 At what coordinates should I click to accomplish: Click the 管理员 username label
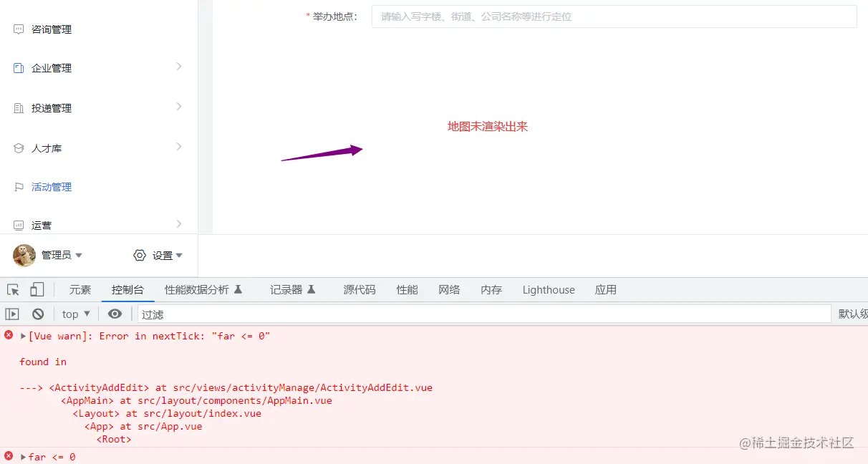tap(56, 256)
